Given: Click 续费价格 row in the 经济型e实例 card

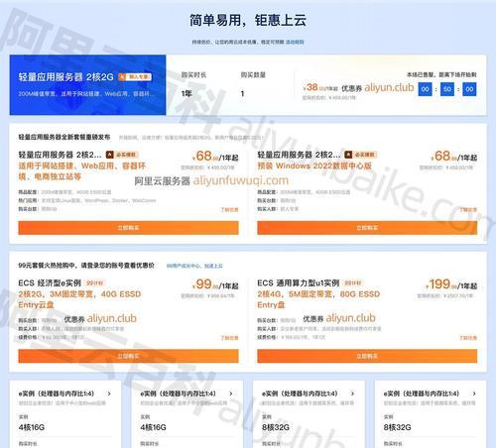Looking at the screenshot, I should (x=52, y=337).
